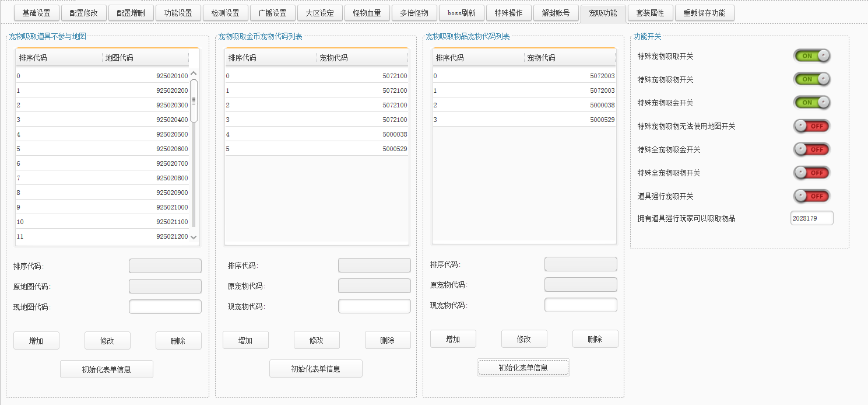Screen dimensions: 868x405
Task: Open the boss刷新 tab
Action: (x=461, y=13)
